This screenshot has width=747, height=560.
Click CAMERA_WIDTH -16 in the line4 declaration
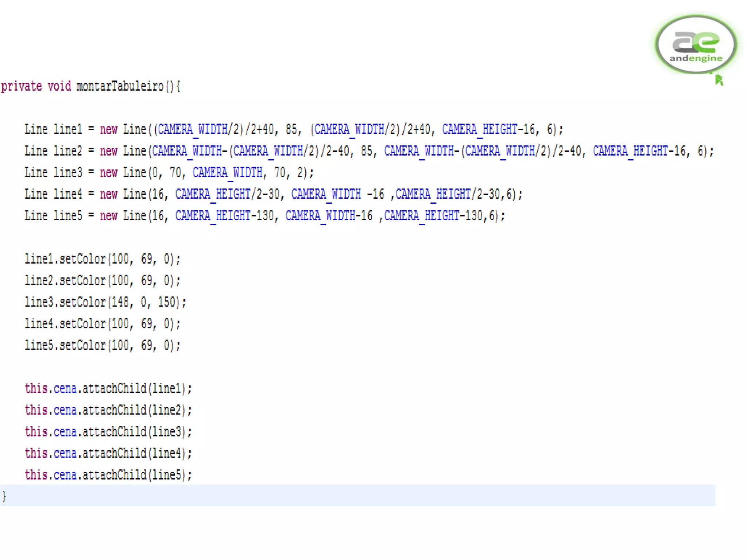337,194
